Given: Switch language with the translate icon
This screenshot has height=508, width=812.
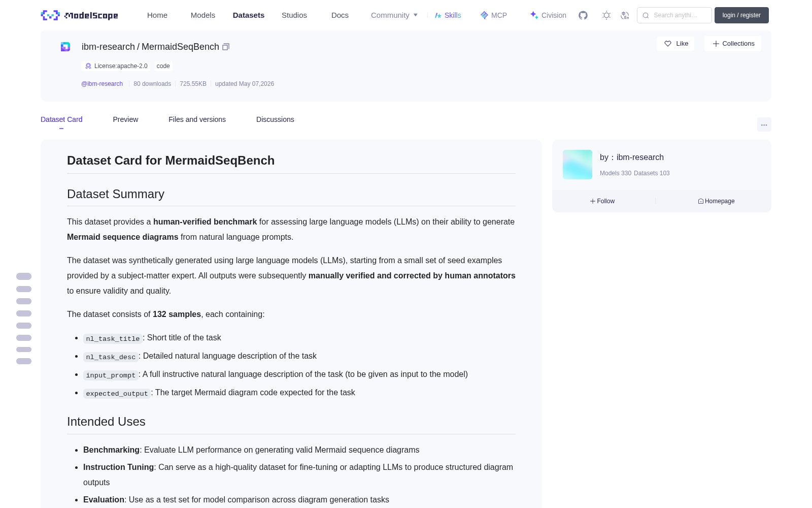Looking at the screenshot, I should pos(625,15).
